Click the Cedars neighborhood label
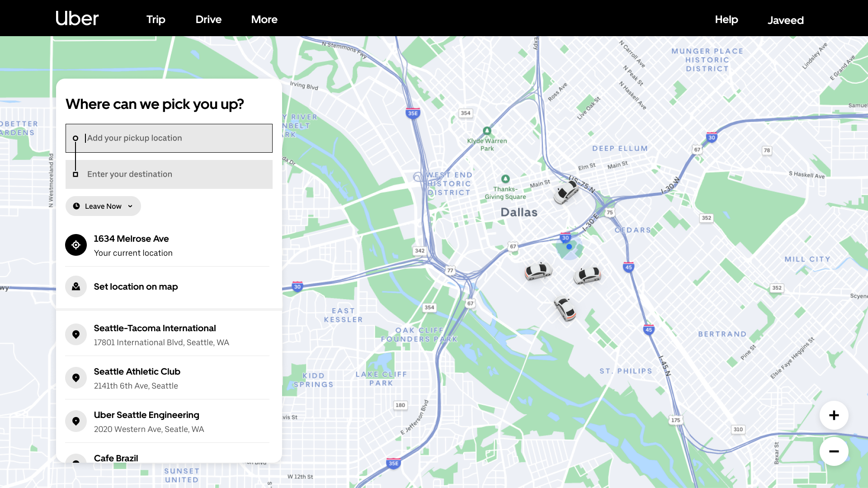 [632, 230]
